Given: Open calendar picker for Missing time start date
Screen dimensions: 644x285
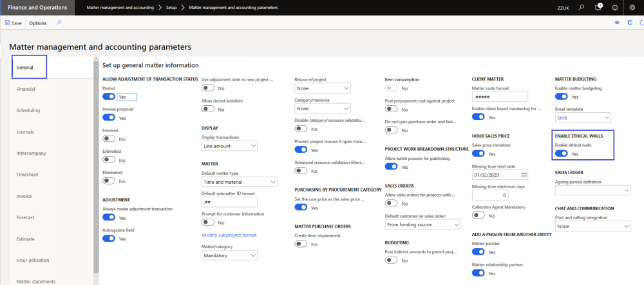Looking at the screenshot, I should [524, 174].
